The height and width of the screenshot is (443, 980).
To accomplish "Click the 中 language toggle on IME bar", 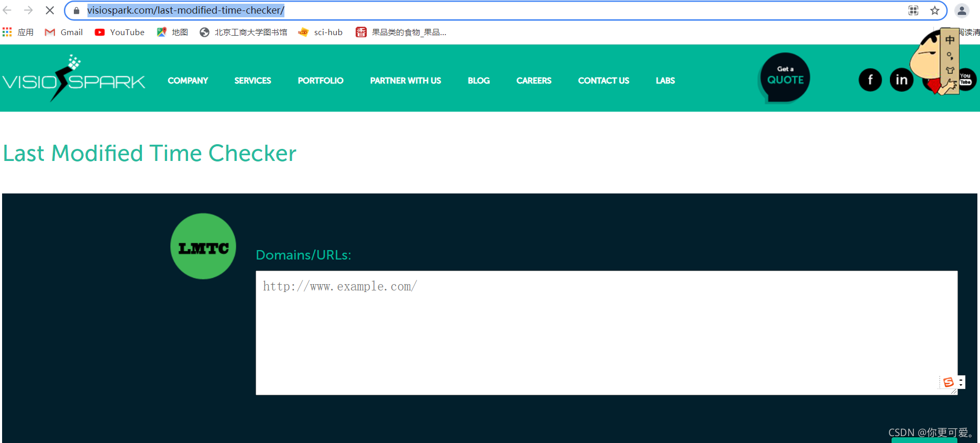I will [x=950, y=40].
